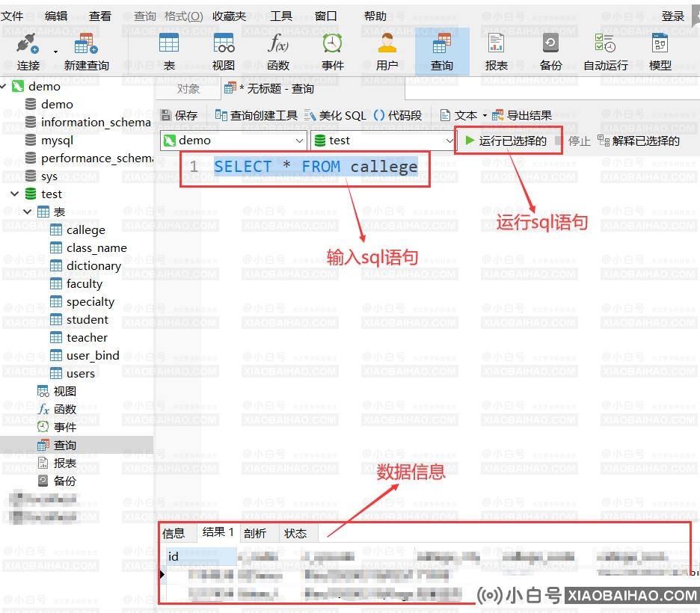The width and height of the screenshot is (700, 613).
Task: Click the 登录 login link
Action: click(x=673, y=16)
